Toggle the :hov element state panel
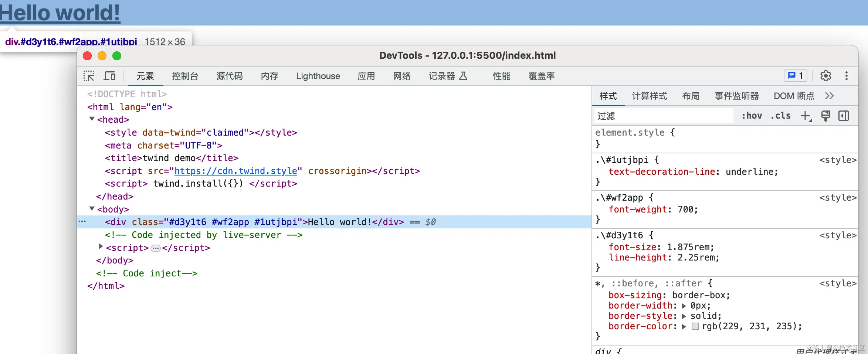 click(x=752, y=116)
